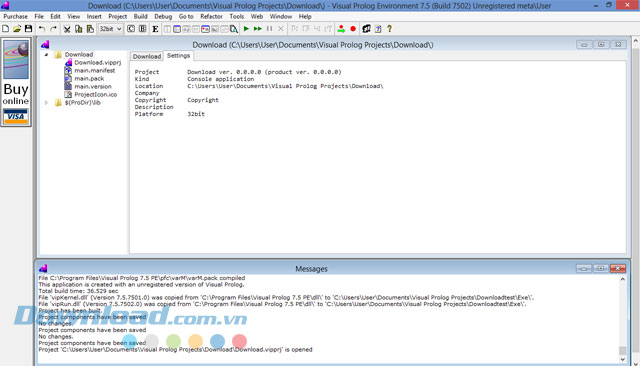Run the project with the green play icon
Image resolution: width=640 pixels, height=366 pixels.
pyautogui.click(x=246, y=29)
